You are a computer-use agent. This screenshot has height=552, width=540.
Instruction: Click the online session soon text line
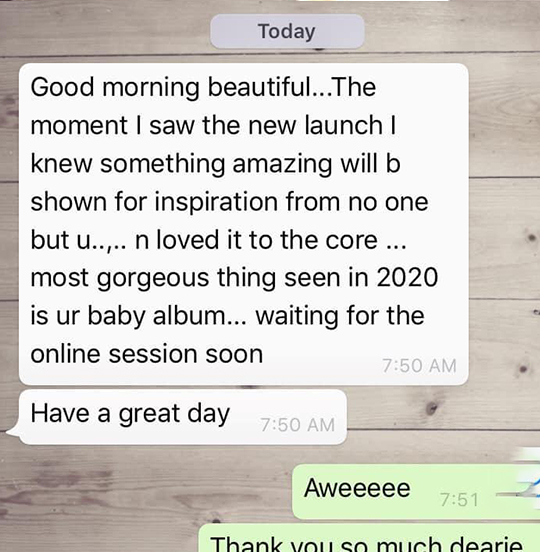(x=147, y=354)
